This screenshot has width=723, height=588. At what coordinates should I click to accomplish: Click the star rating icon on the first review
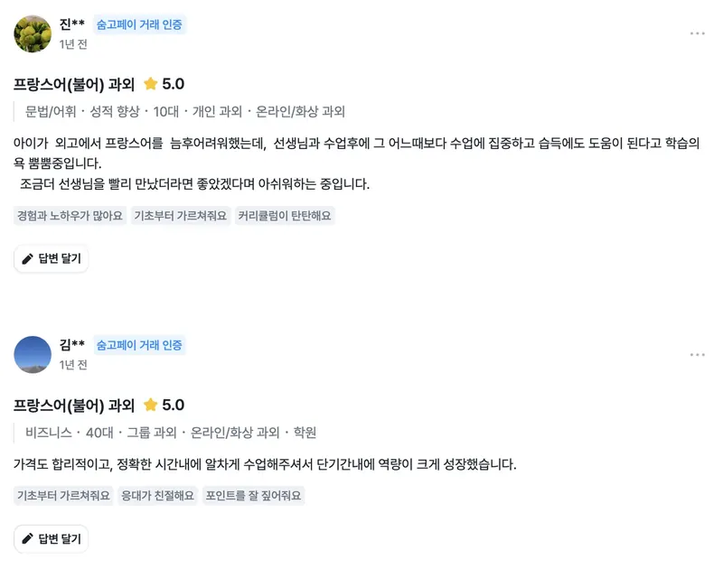150,84
